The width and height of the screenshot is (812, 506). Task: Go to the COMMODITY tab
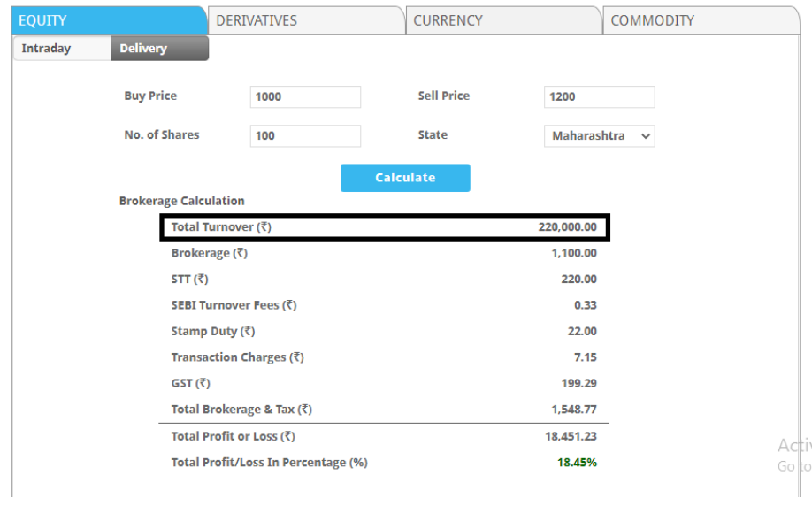tap(700, 20)
